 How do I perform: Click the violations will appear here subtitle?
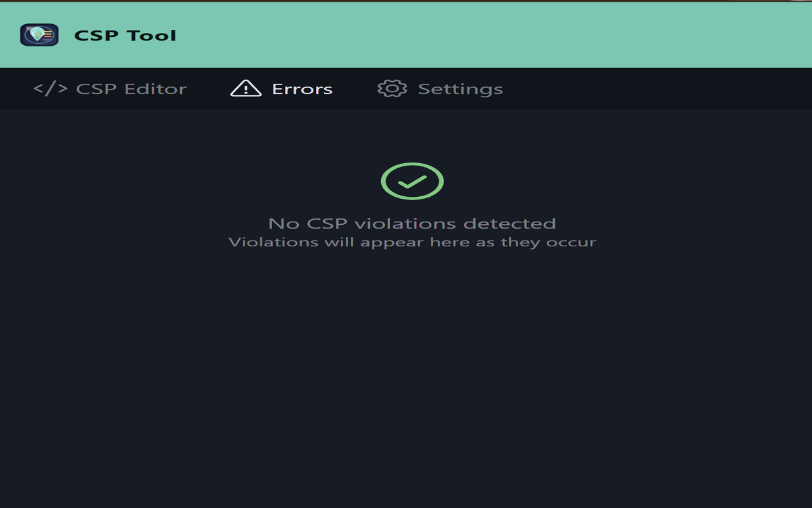(412, 242)
